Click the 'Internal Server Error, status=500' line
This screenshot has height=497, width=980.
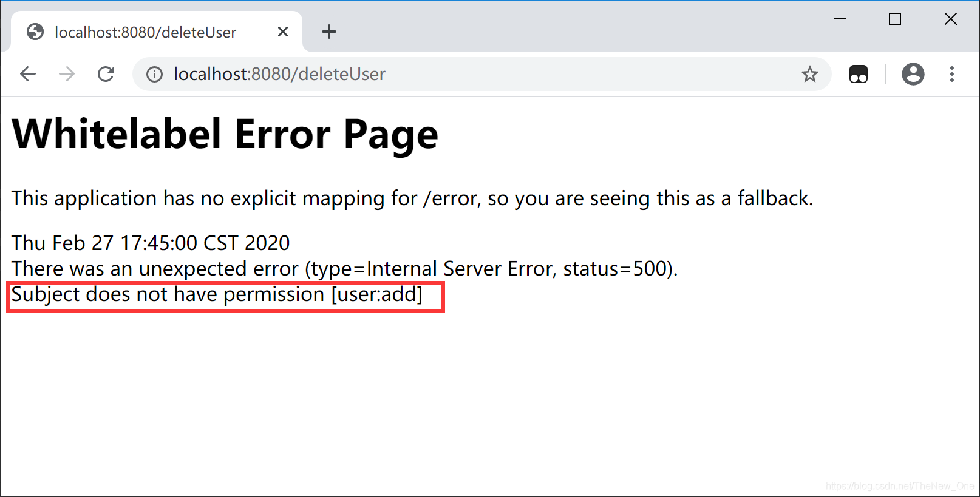tap(344, 268)
